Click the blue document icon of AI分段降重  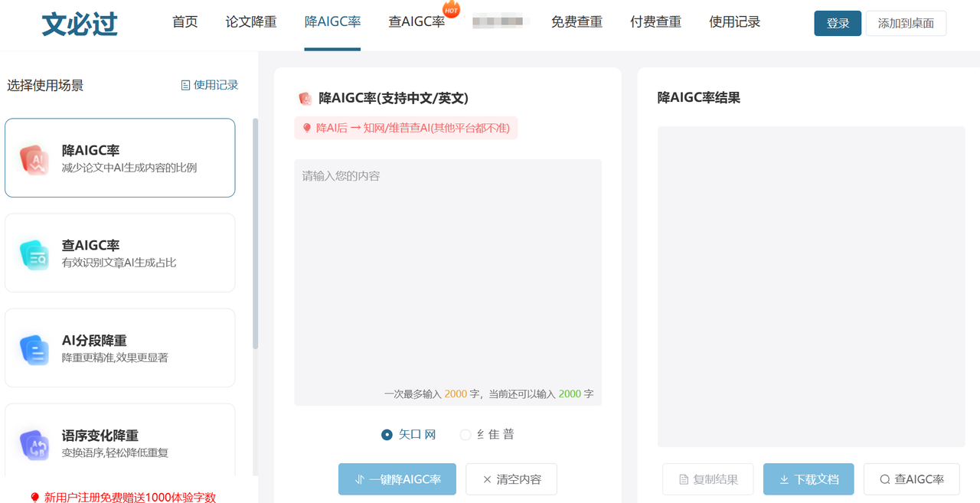34,349
